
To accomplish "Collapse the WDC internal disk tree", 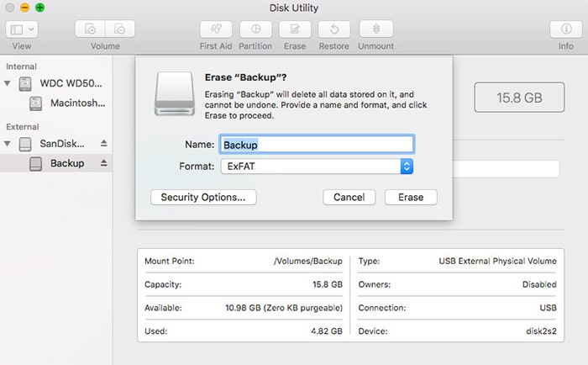I will click(8, 84).
